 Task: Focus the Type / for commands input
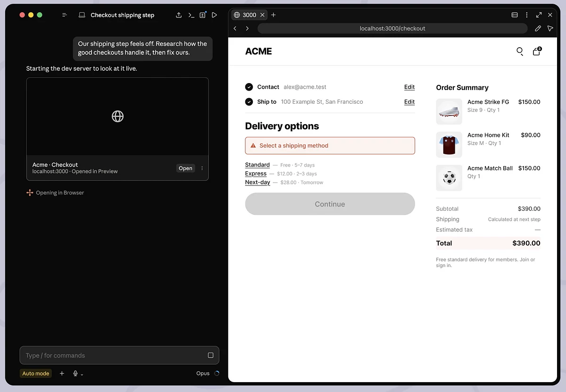(119, 355)
